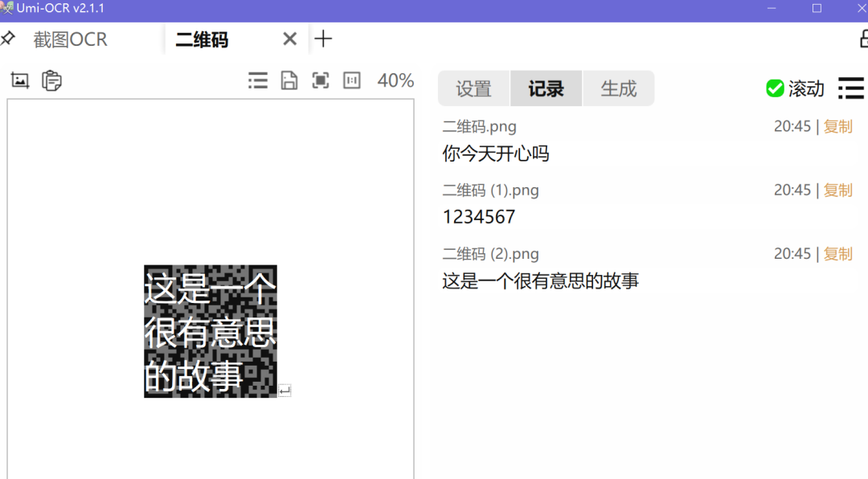Select the 二维码 tab
This screenshot has width=868, height=479.
coord(202,39)
